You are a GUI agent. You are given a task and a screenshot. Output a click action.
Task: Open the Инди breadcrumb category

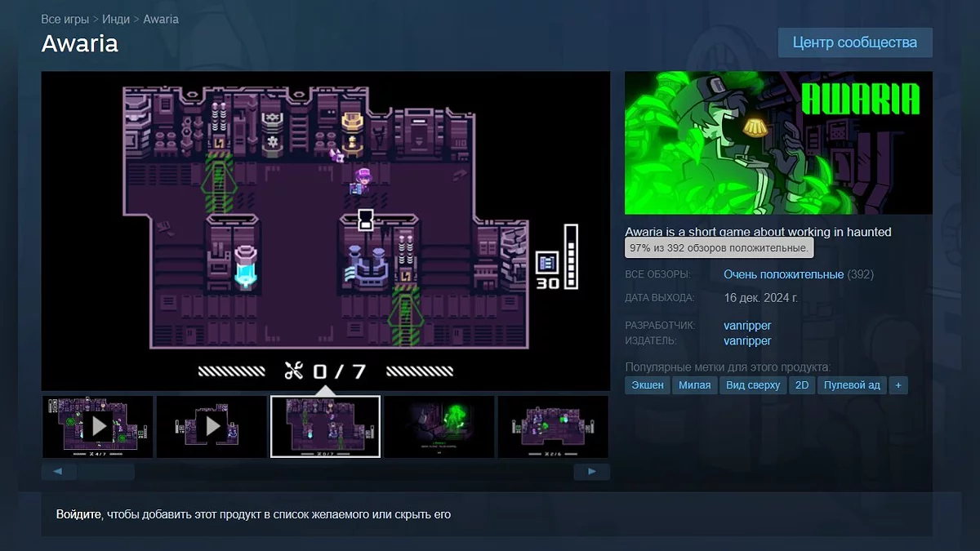pos(116,19)
